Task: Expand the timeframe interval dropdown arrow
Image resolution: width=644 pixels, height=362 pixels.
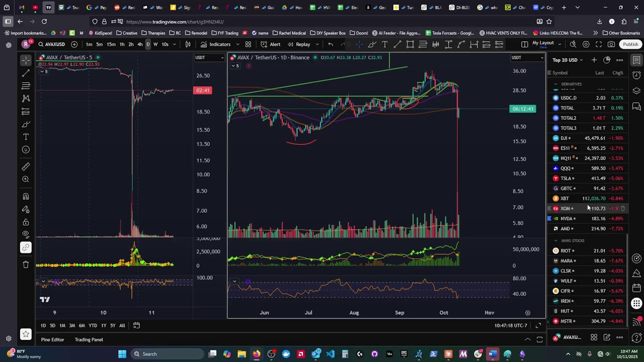Action: point(175,44)
